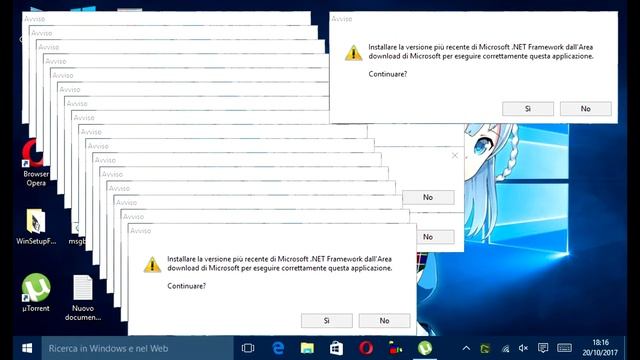This screenshot has width=640, height=360.
Task: Open the Nuovo documen... desktop file
Action: (83, 298)
